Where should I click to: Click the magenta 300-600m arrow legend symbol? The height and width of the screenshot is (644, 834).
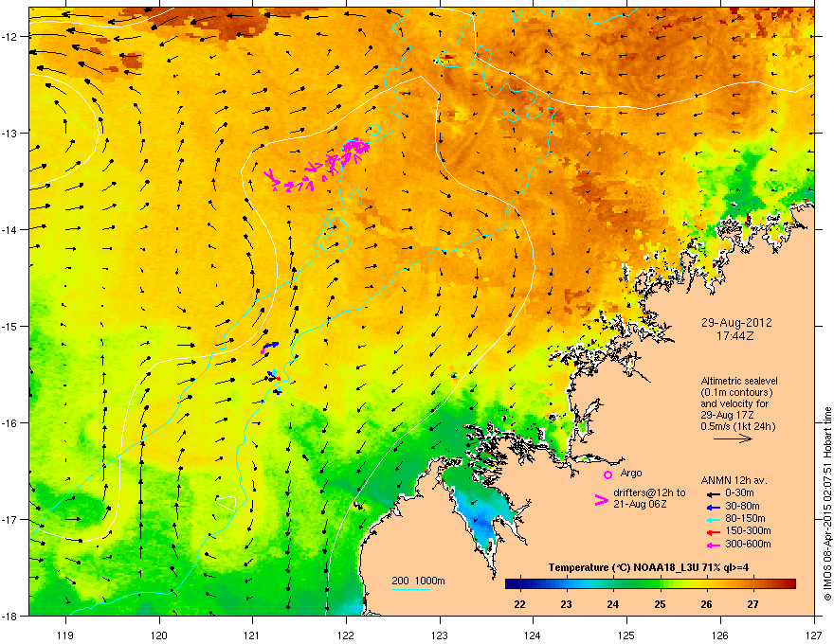[x=713, y=546]
